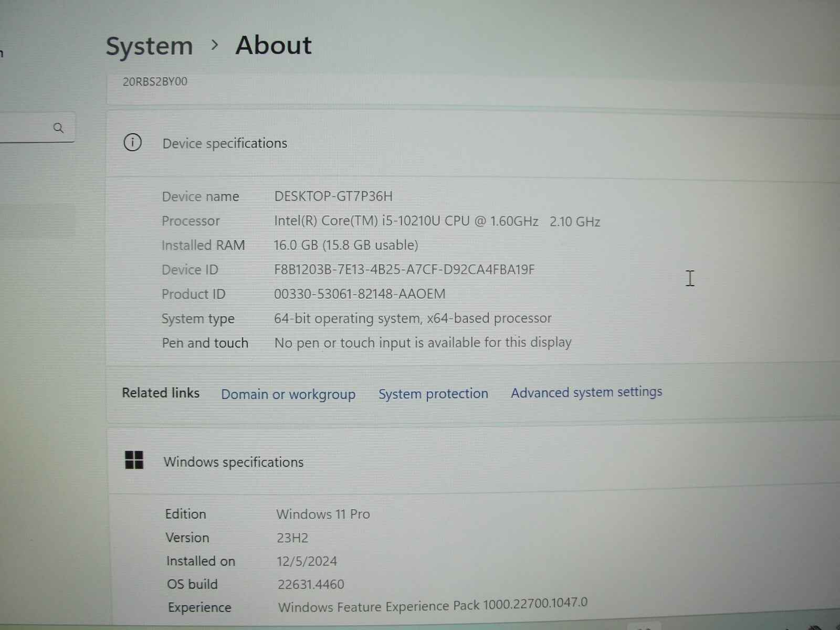Image resolution: width=840 pixels, height=630 pixels.
Task: Select the System breadcrumb to go back
Action: pyautogui.click(x=149, y=46)
